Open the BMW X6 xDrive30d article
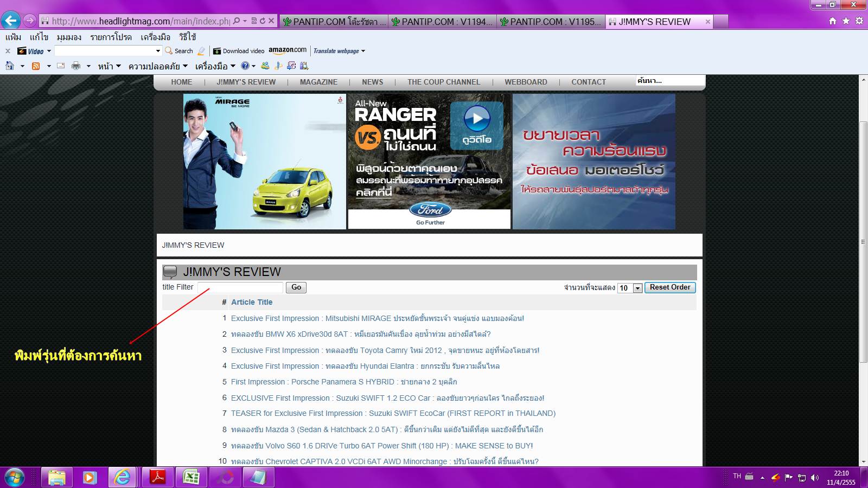 tap(361, 334)
